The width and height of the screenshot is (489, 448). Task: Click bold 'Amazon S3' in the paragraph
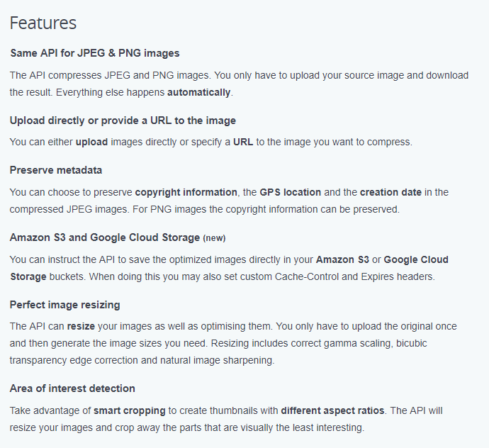(342, 260)
